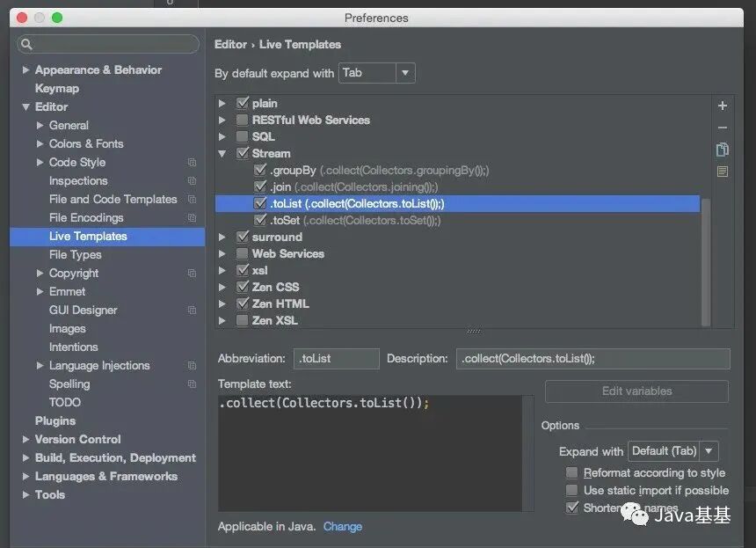Toggle the plain group checkbox
This screenshot has width=756, height=548.
click(242, 103)
